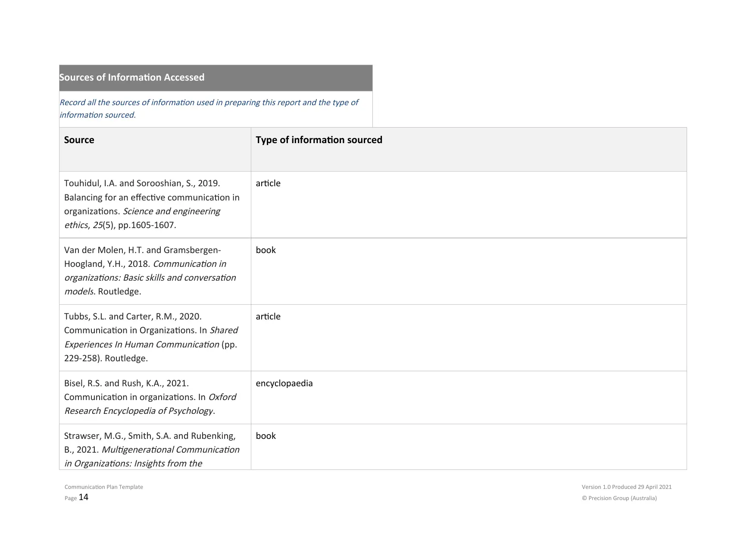The width and height of the screenshot is (756, 535).
Task: Click the Strawser, Smith and Rubenking reference
Action: point(152,450)
